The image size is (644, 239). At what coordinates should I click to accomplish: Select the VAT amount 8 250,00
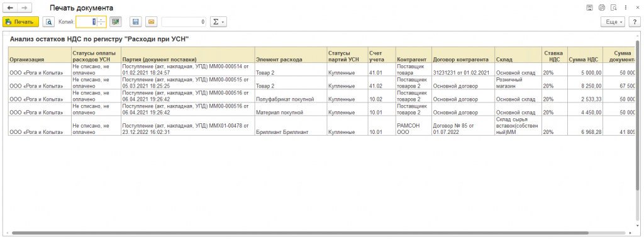586,82
